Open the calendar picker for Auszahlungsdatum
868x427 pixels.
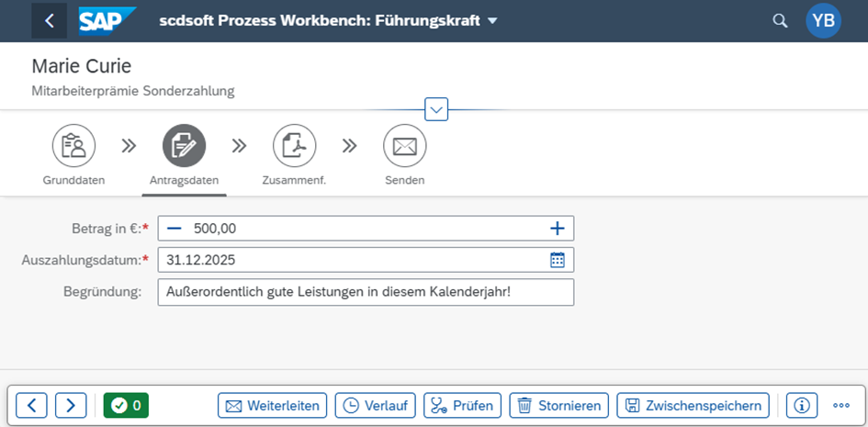[x=558, y=260]
